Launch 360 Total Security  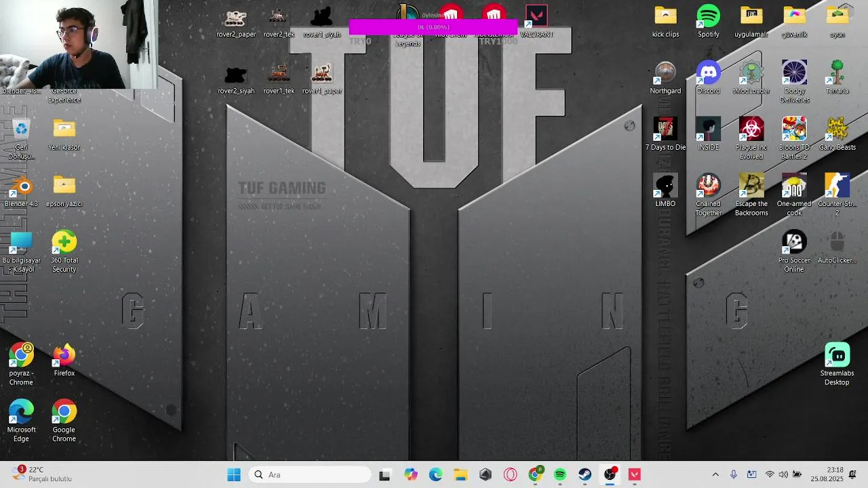click(x=64, y=252)
